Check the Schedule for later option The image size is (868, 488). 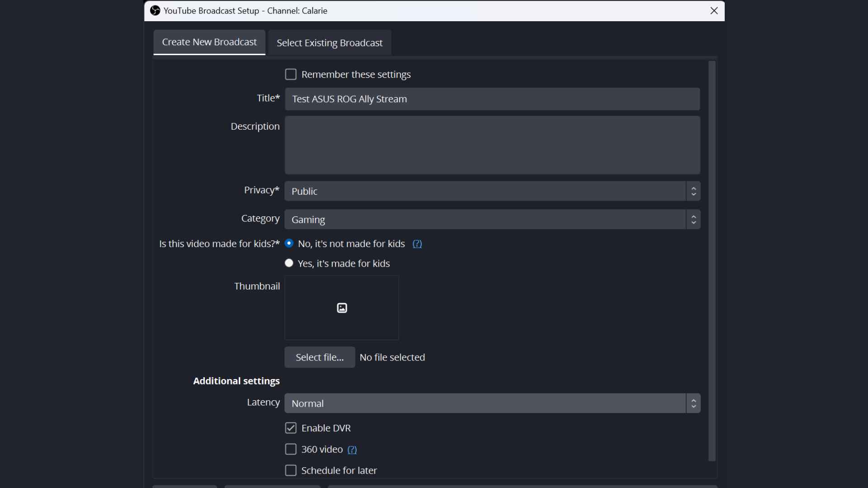pos(291,470)
